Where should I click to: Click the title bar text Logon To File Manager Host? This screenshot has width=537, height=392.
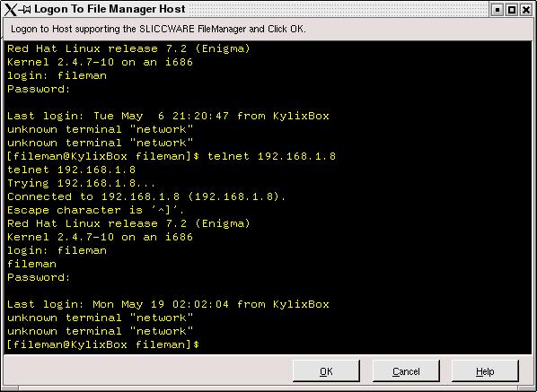coord(110,9)
